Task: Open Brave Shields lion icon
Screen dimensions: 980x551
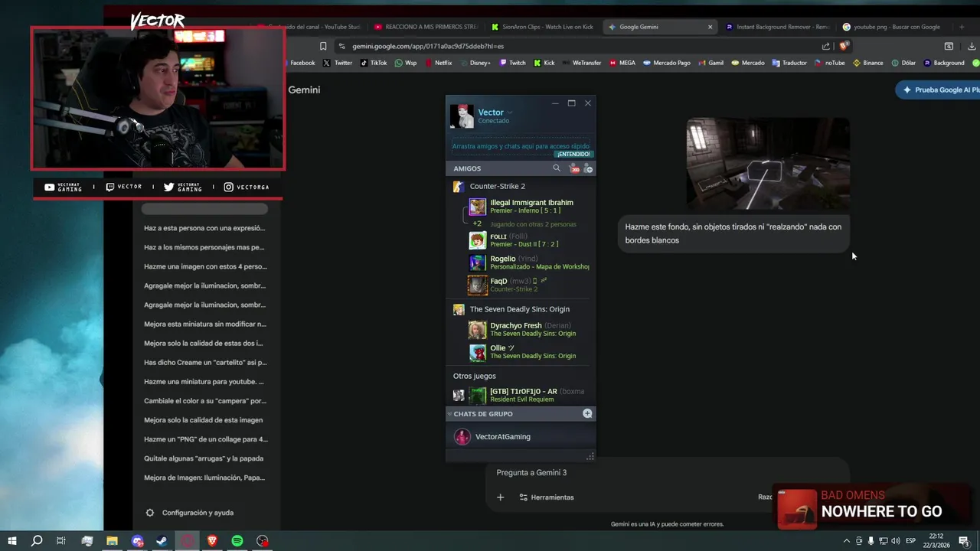Action: [844, 46]
